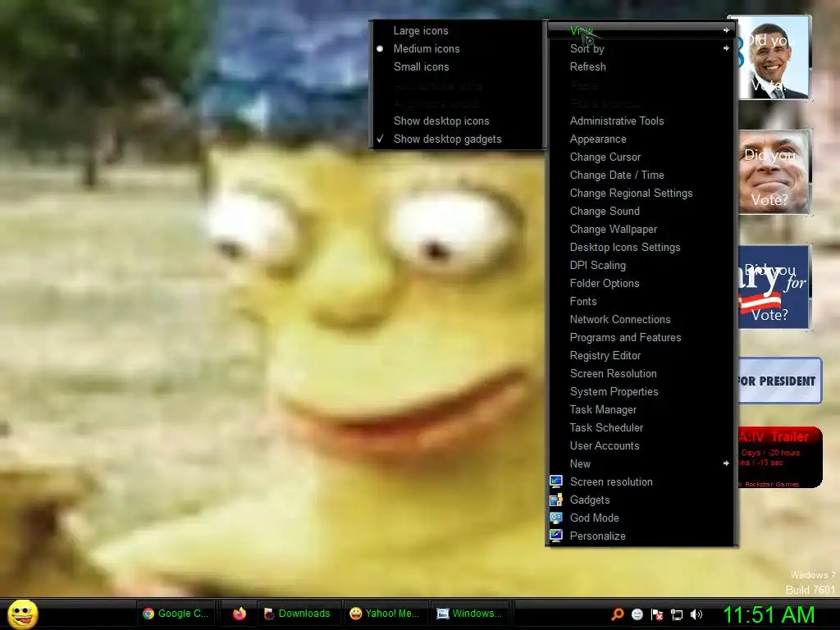Open the Downloads taskbar window
The image size is (840, 630).
(x=299, y=614)
